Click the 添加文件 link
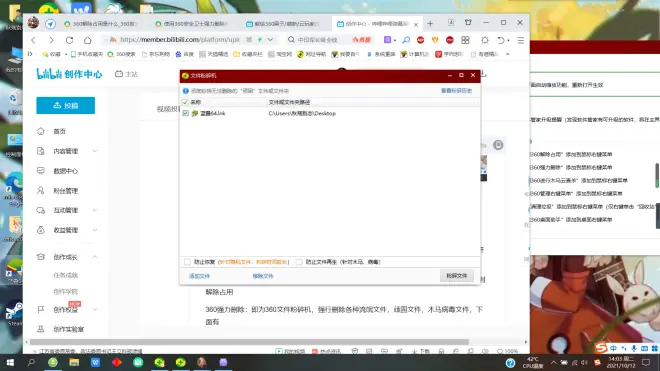 click(199, 276)
